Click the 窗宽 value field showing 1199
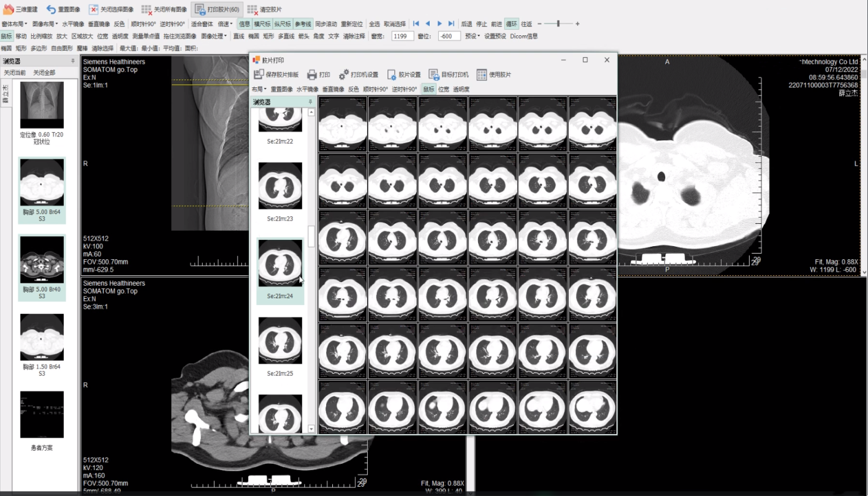Viewport: 868px width, 496px height. coord(402,36)
